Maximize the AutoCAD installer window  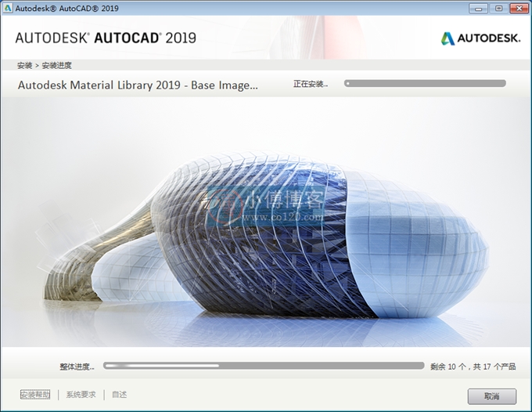[498, 9]
